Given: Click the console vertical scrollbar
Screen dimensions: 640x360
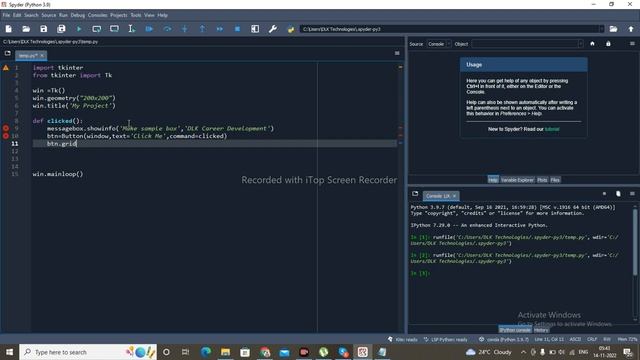Looking at the screenshot, I should click(635, 241).
